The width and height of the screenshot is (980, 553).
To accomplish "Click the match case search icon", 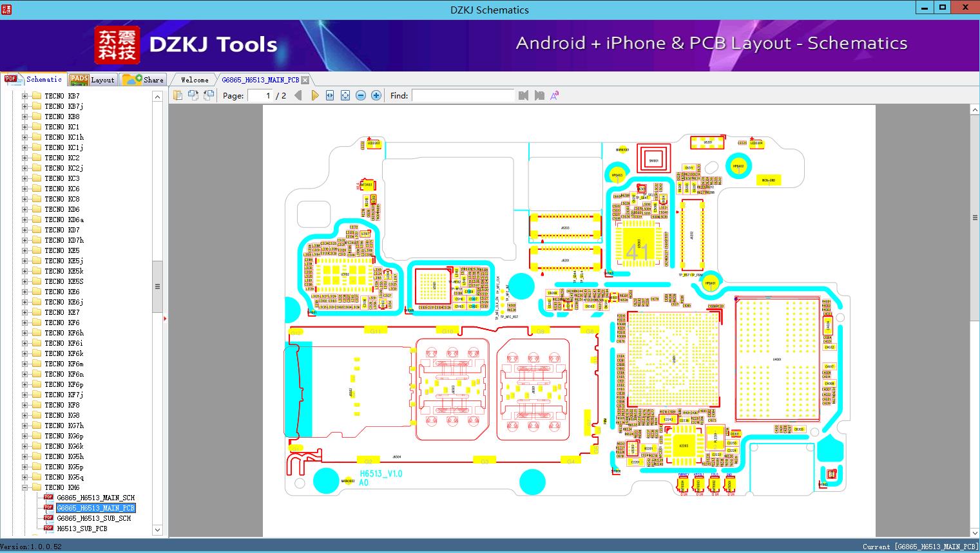I will (554, 95).
